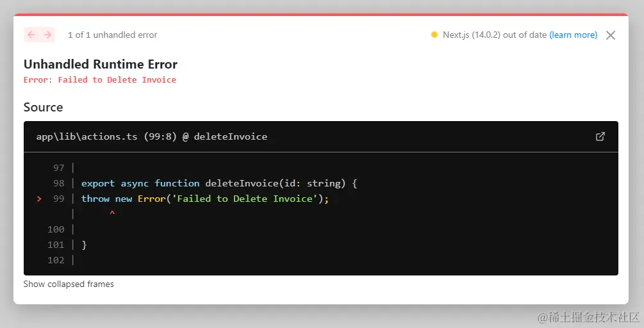Click line number 97 in the code frame
The width and height of the screenshot is (644, 328).
(x=58, y=168)
